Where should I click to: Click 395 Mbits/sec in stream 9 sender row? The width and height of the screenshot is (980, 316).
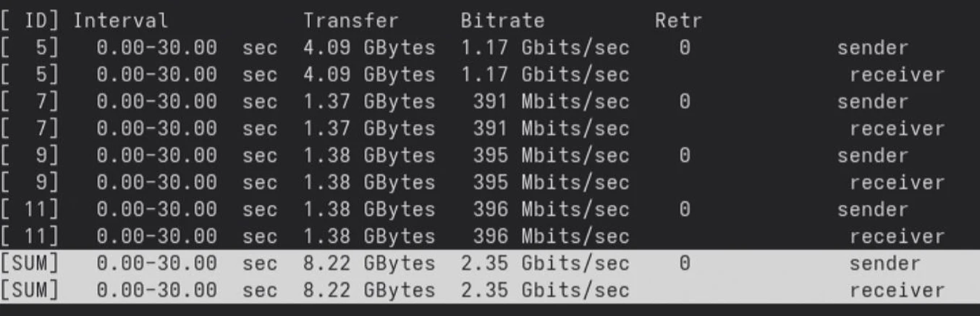tap(550, 156)
